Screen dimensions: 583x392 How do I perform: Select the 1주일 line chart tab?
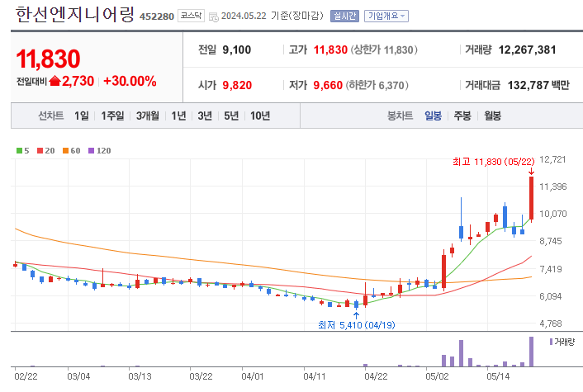pos(112,116)
